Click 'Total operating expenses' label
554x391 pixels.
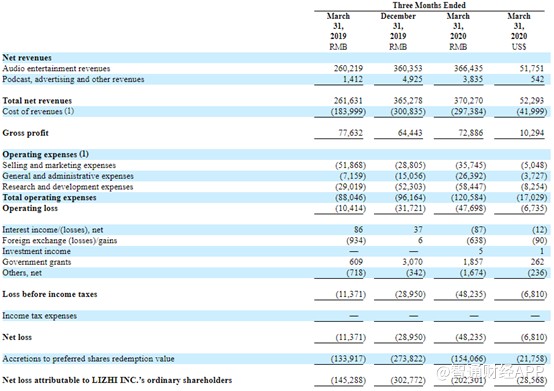tap(49, 197)
